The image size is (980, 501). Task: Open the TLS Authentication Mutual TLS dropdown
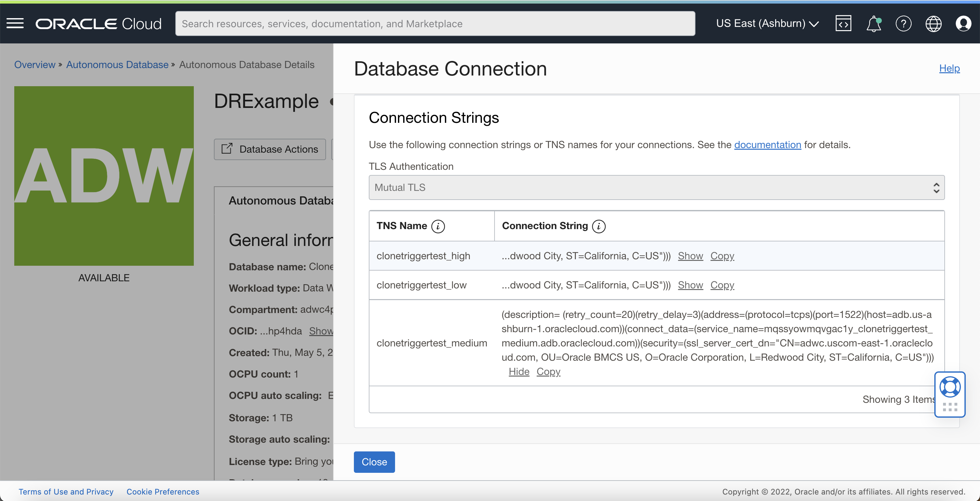(x=656, y=188)
